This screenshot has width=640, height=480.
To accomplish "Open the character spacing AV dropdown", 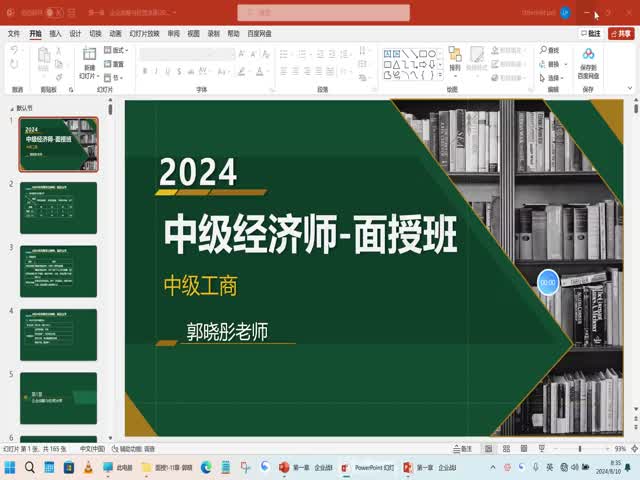I will point(204,71).
